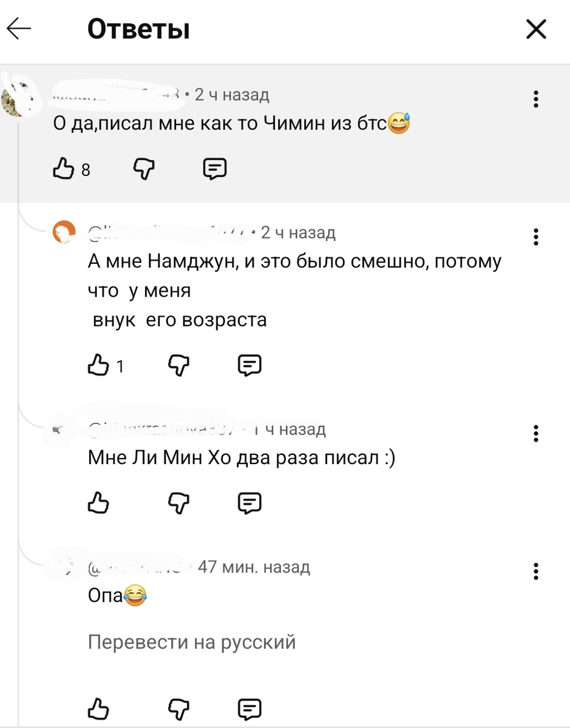
Task: Open options menu for the Опа comment
Action: pyautogui.click(x=535, y=571)
